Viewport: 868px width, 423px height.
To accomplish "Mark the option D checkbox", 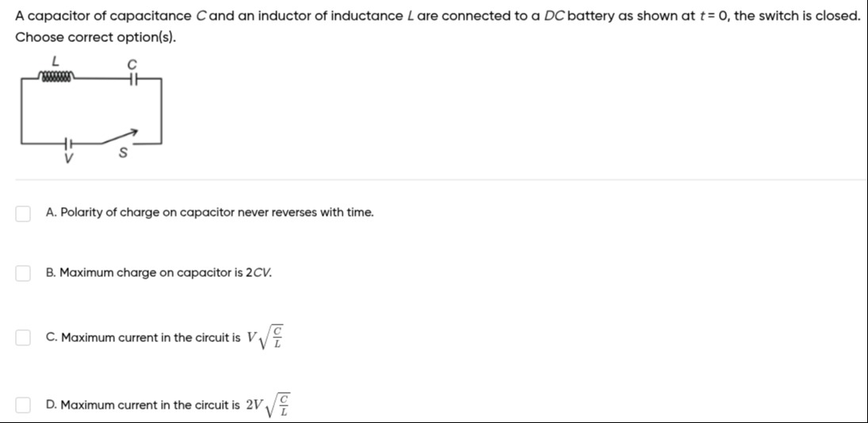I will pos(24,406).
